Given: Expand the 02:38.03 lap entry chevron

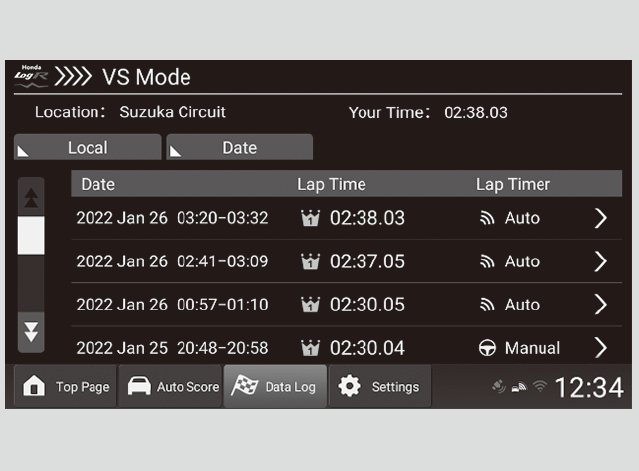Looking at the screenshot, I should tap(600, 218).
